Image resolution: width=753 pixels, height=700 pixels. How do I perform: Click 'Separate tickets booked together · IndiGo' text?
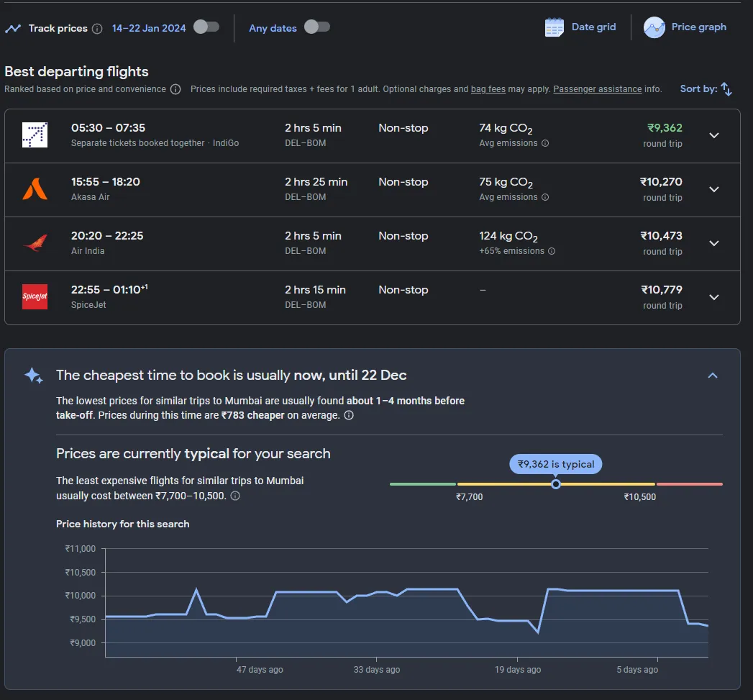[155, 142]
